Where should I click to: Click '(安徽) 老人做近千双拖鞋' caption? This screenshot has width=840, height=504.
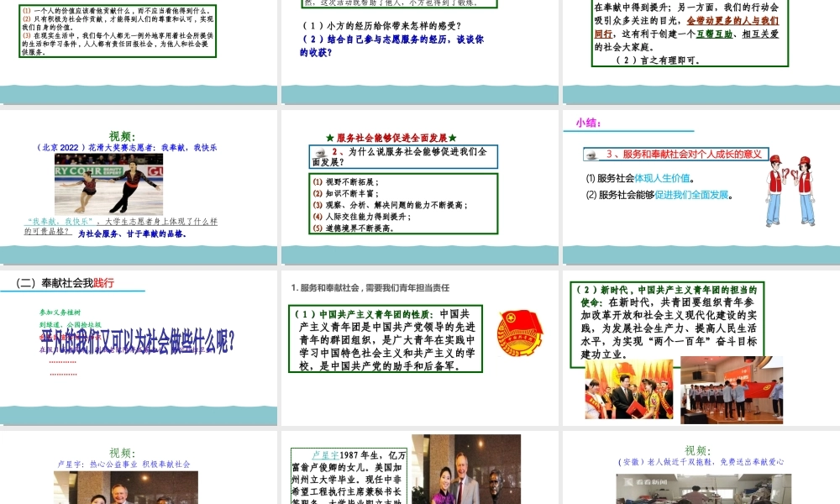[x=701, y=462]
